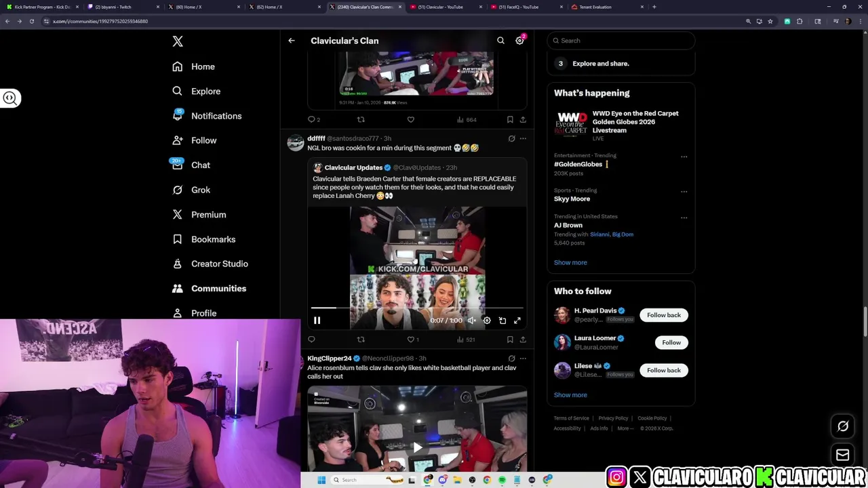Open a new browser tab
Viewport: 868px width, 488px height.
654,7
